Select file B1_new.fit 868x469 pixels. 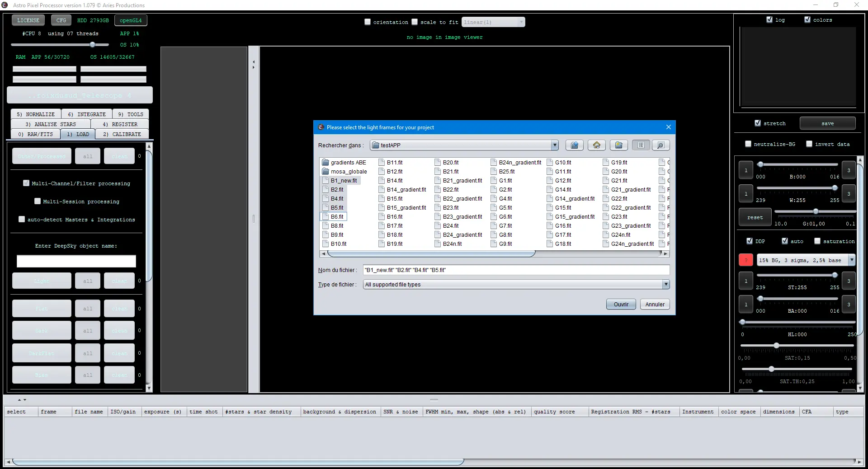pos(340,181)
